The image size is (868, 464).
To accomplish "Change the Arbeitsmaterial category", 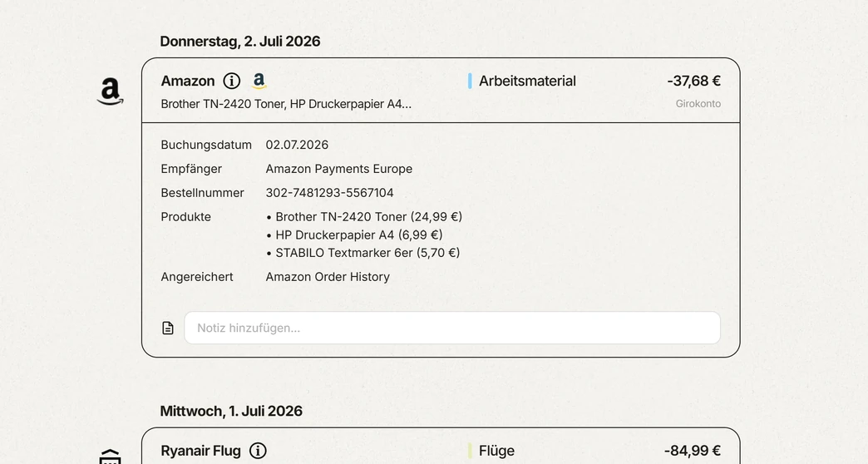I will [527, 81].
